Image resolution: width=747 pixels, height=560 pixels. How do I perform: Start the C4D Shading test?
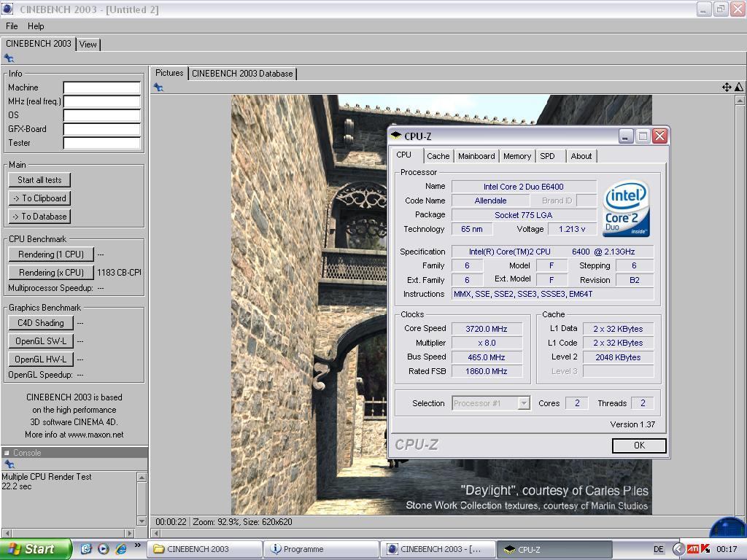[x=41, y=323]
